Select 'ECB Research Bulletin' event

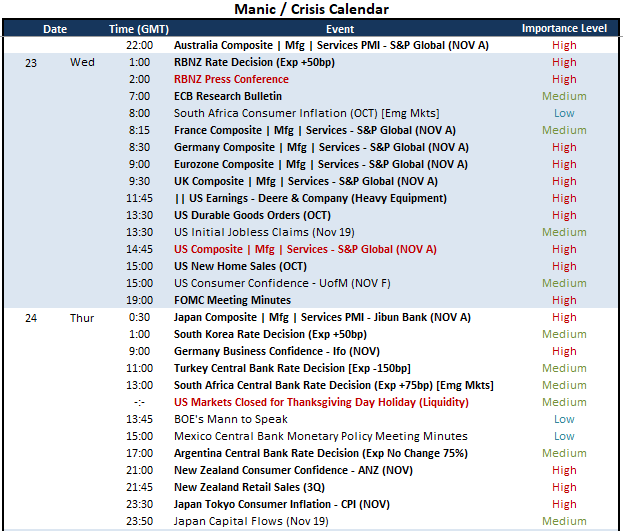pos(228,96)
